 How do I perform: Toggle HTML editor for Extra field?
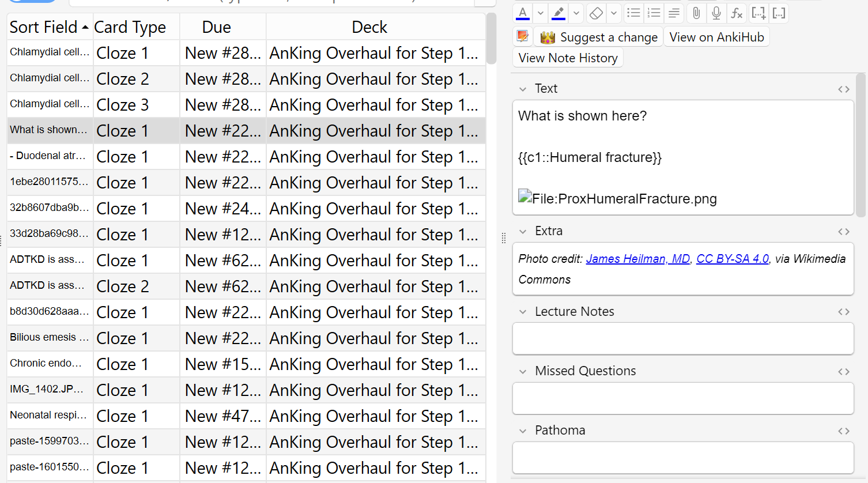(844, 231)
